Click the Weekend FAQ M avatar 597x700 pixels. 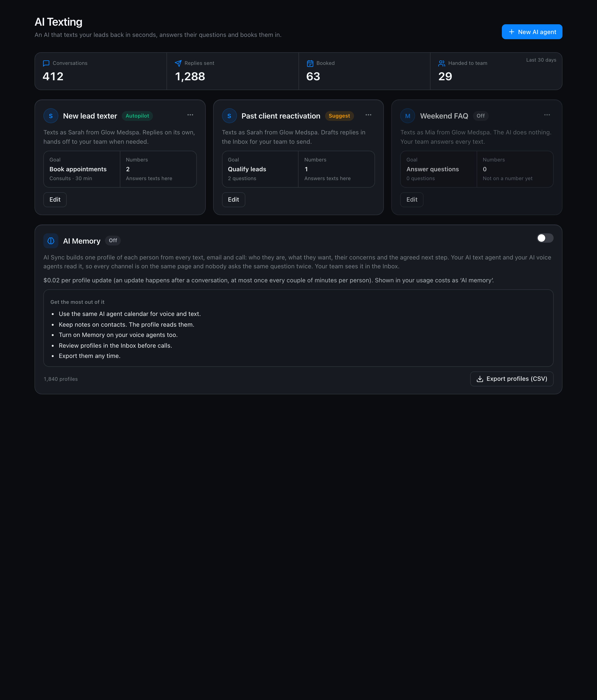point(408,116)
